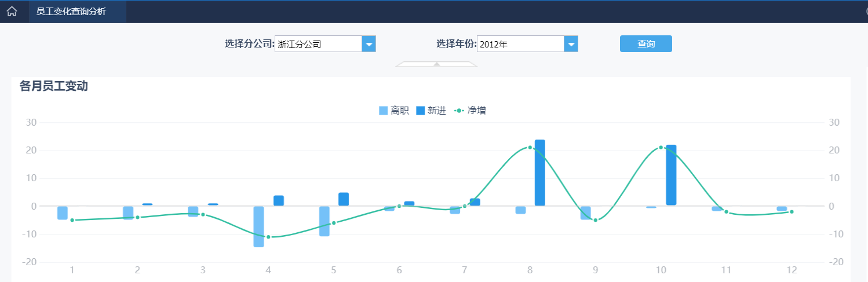Screen dimensions: 868x282
Task: Select the August 新进 tall bar
Action: (x=540, y=173)
